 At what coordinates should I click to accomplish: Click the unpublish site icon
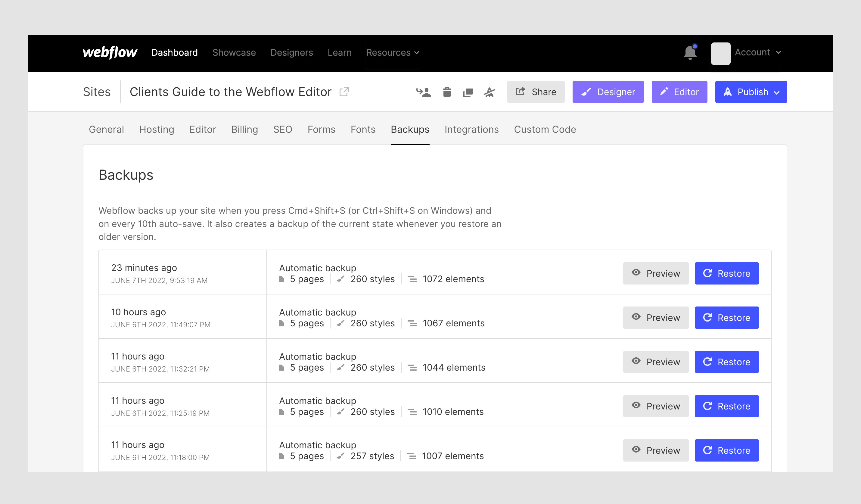(x=489, y=92)
